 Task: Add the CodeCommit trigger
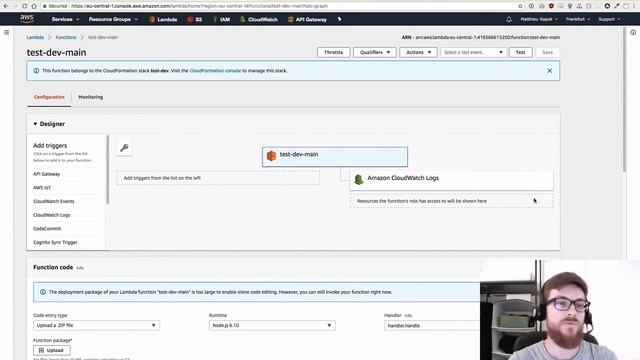pos(47,229)
